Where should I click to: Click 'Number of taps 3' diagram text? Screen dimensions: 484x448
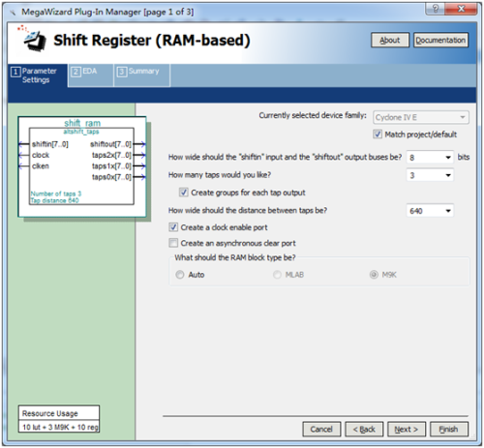click(56, 194)
